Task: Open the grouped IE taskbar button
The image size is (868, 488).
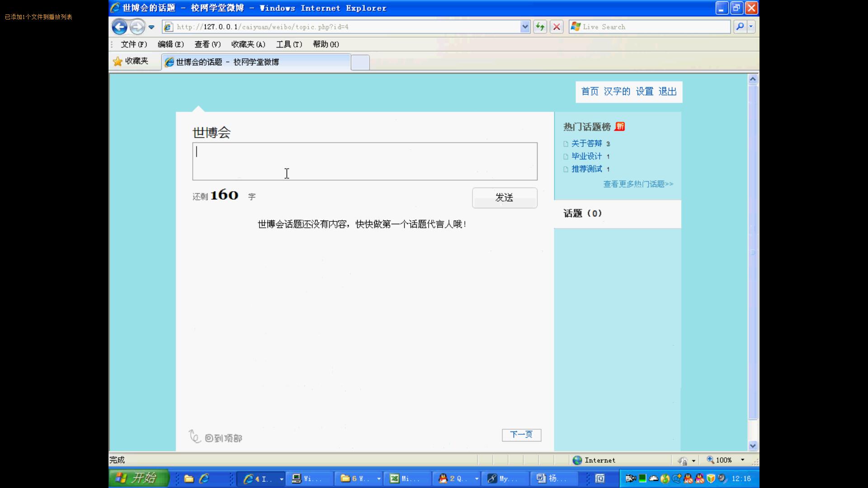Action: (x=262, y=479)
